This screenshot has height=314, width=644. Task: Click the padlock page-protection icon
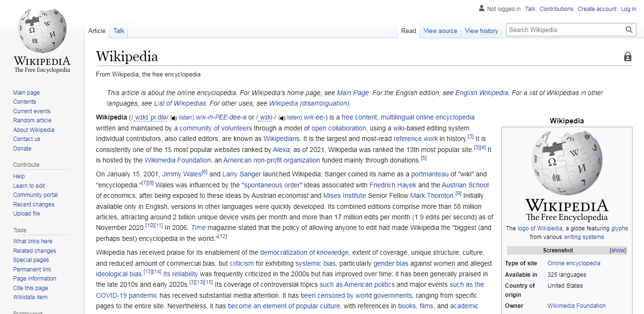628,56
